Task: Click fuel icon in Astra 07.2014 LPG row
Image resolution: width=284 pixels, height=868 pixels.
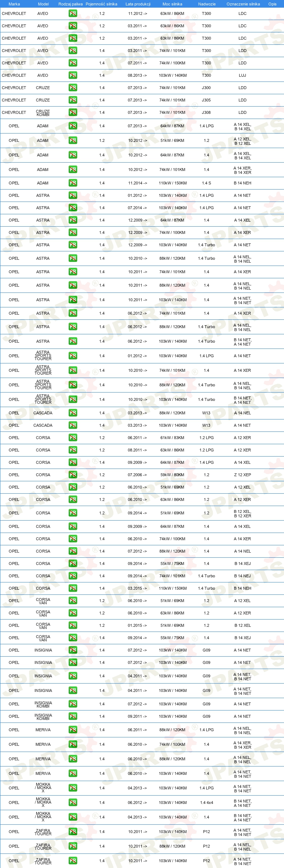Action: (73, 208)
